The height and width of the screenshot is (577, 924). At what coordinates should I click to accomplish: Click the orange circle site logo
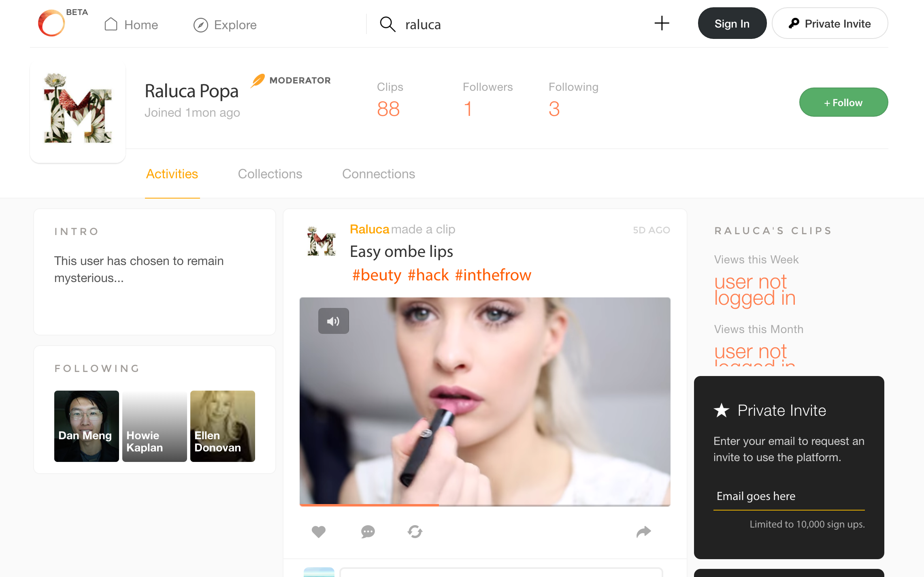51,24
